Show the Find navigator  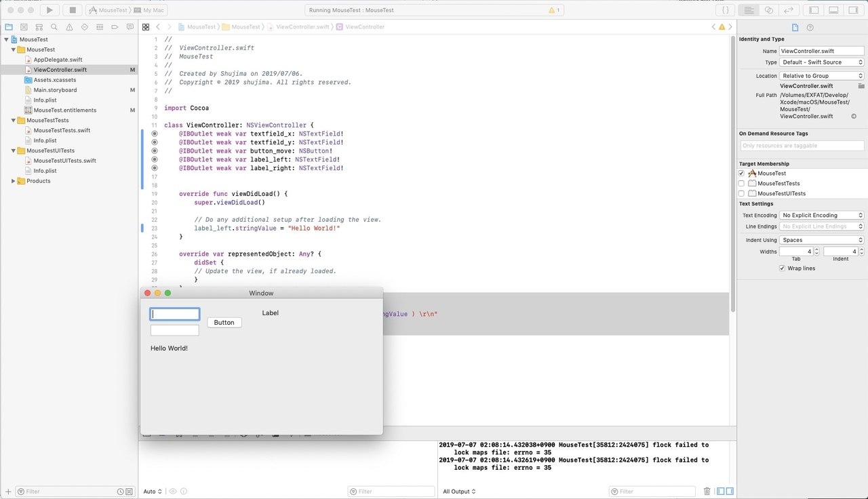click(x=54, y=27)
